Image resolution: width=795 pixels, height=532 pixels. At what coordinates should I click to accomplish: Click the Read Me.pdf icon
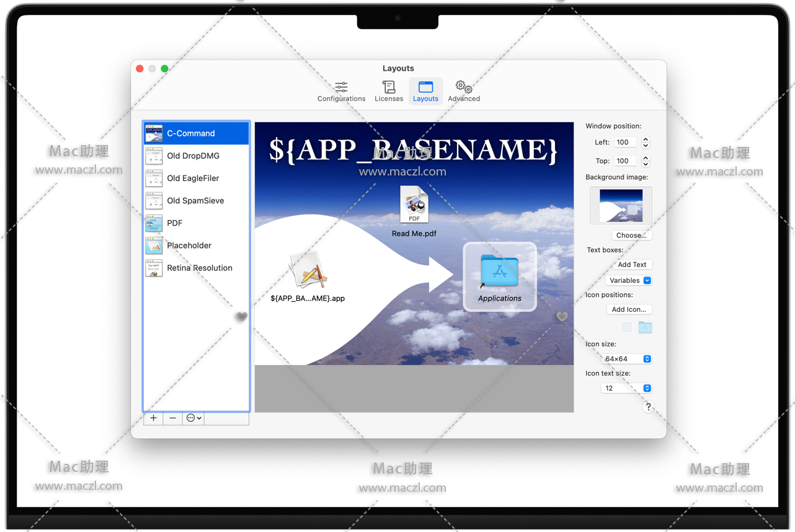pos(414,205)
